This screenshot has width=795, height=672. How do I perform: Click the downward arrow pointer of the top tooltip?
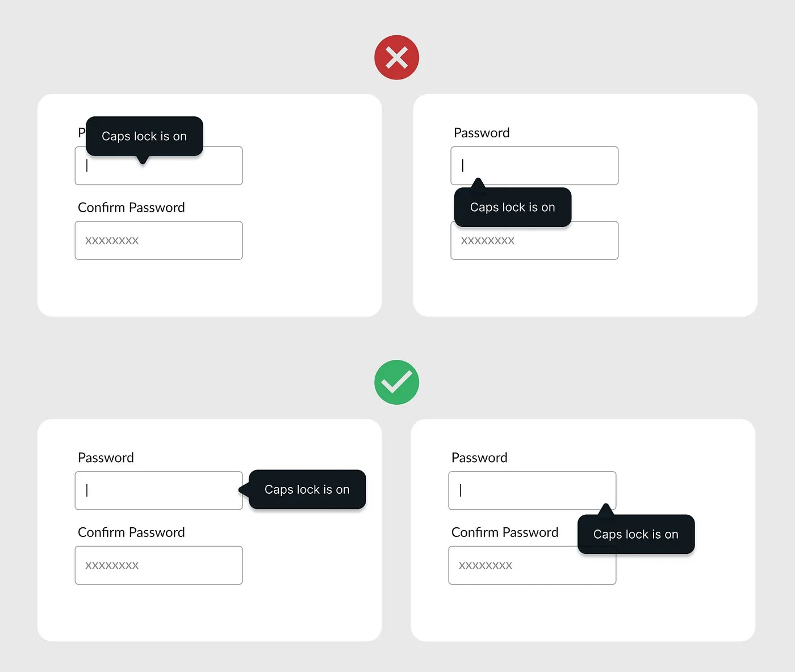(x=143, y=160)
